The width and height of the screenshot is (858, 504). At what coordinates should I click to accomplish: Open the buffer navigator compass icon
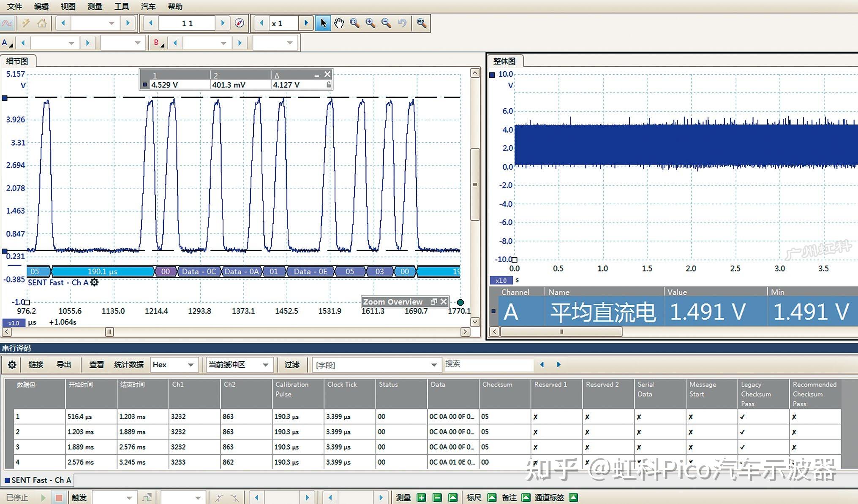[x=240, y=23]
